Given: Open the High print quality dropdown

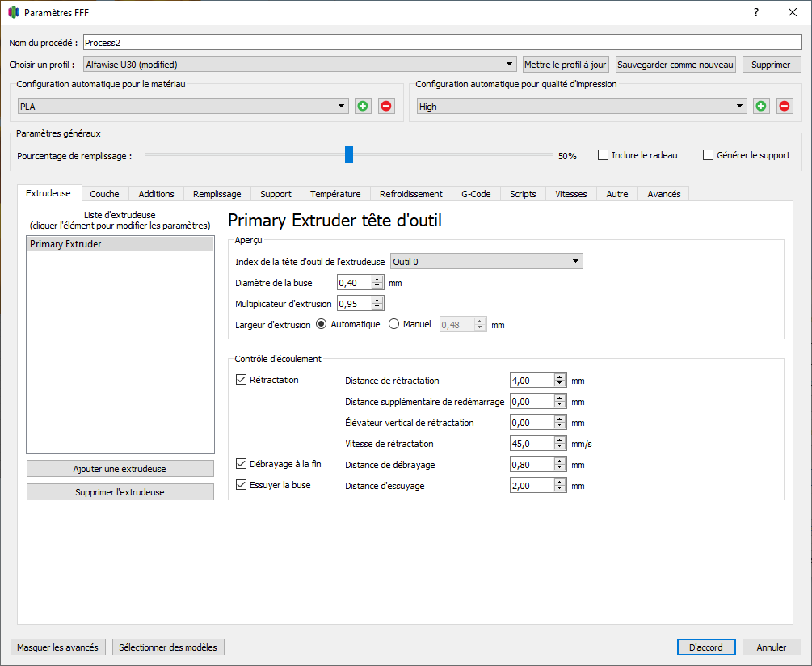Looking at the screenshot, I should point(582,106).
